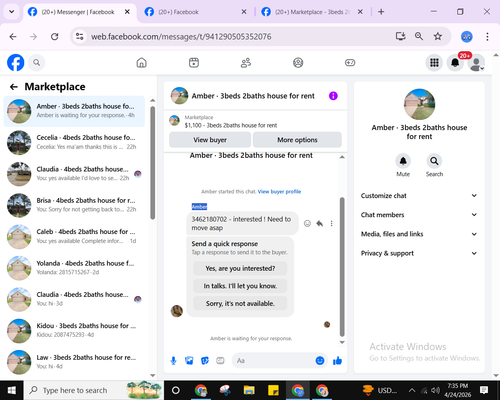Viewport: 500px width, 400px height.
Task: Open emoji picker in message box
Action: coord(320,360)
